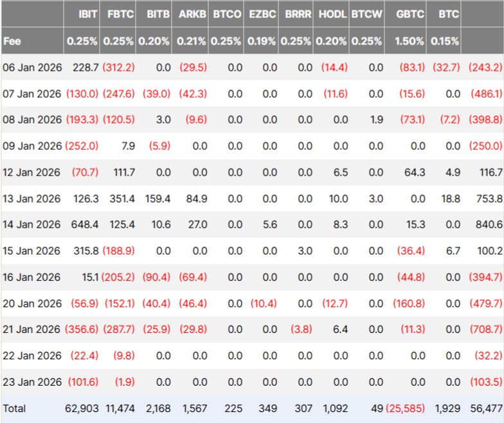
Task: Click the GBTC column header
Action: (410, 14)
